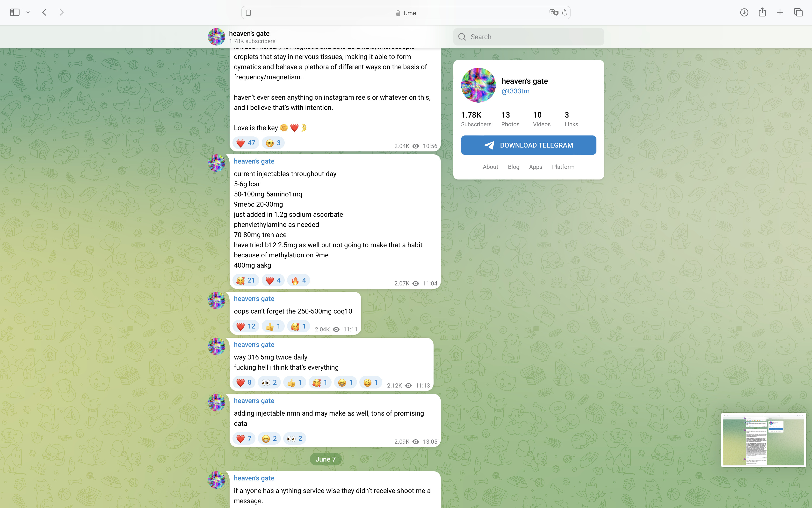Click the heart 7 reaction
This screenshot has width=812, height=508.
244,439
